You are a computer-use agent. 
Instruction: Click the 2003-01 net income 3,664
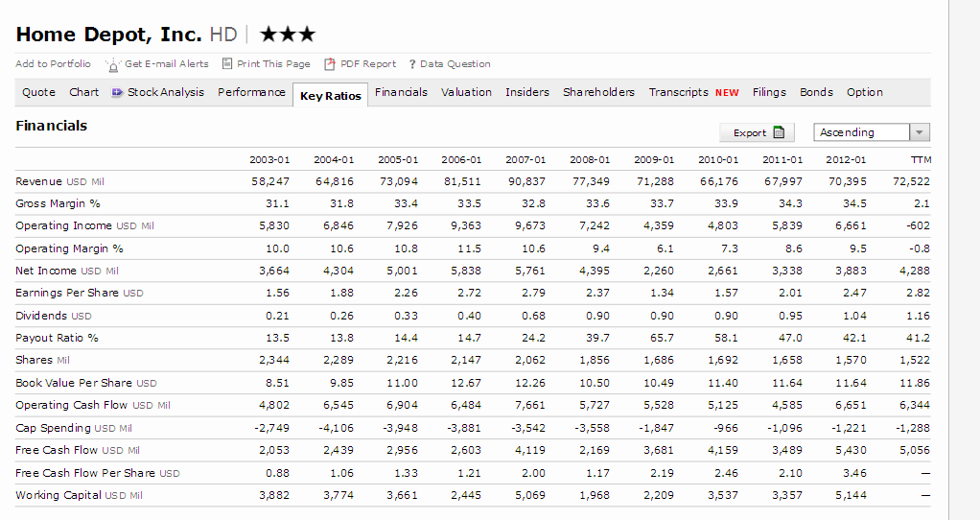point(273,271)
